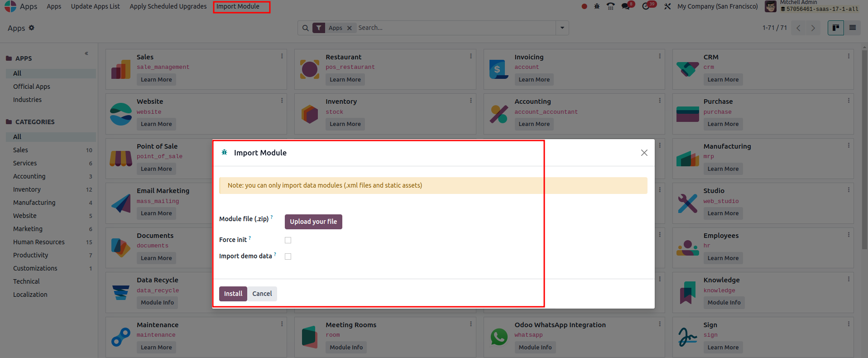Viewport: 868px width, 358px height.
Task: Select the Manufacturing category
Action: [34, 203]
